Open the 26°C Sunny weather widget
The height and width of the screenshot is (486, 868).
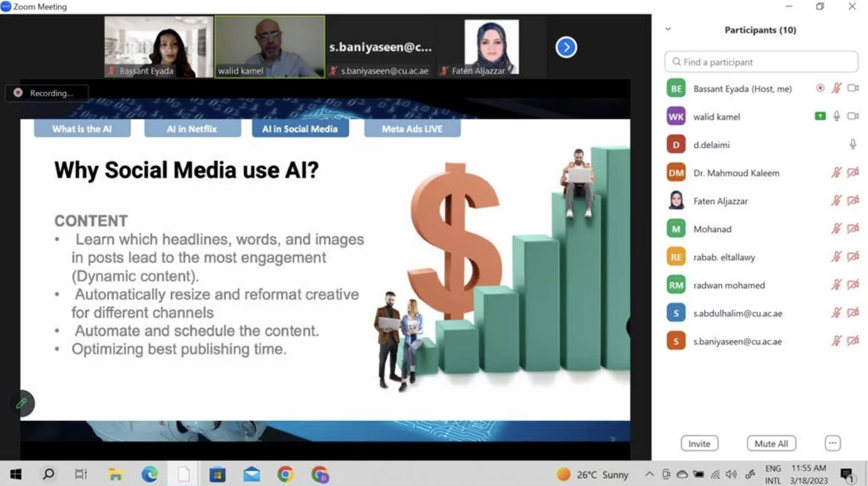tap(592, 474)
